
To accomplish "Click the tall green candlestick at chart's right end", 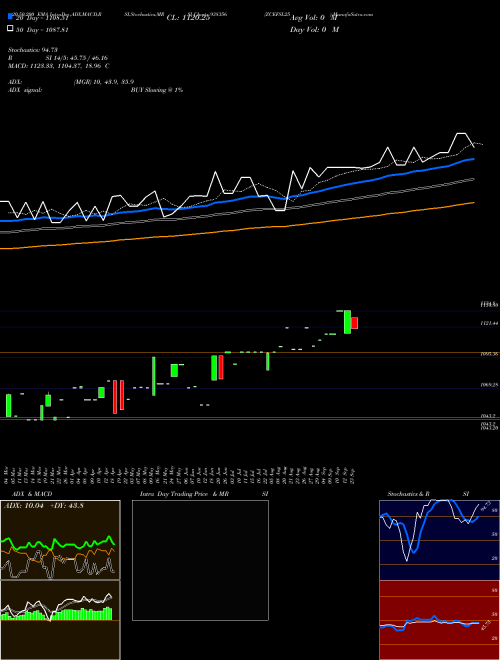I will coord(347,322).
